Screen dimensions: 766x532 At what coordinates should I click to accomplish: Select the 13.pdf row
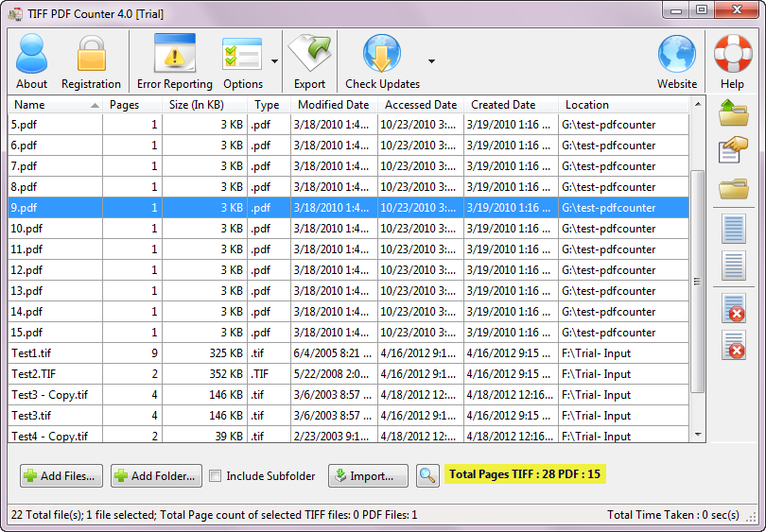tap(348, 291)
